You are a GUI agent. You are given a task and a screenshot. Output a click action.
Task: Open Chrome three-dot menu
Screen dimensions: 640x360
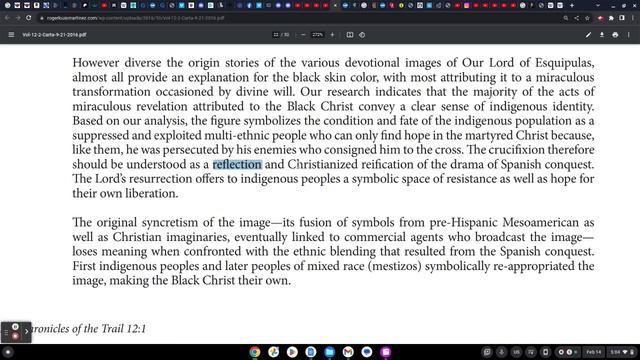633,18
